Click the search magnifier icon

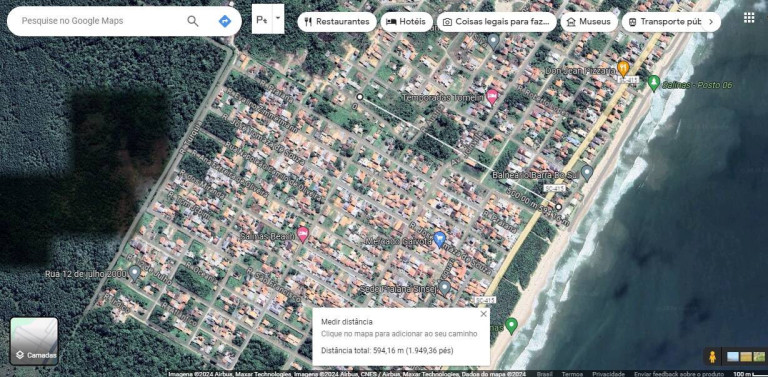[193, 21]
